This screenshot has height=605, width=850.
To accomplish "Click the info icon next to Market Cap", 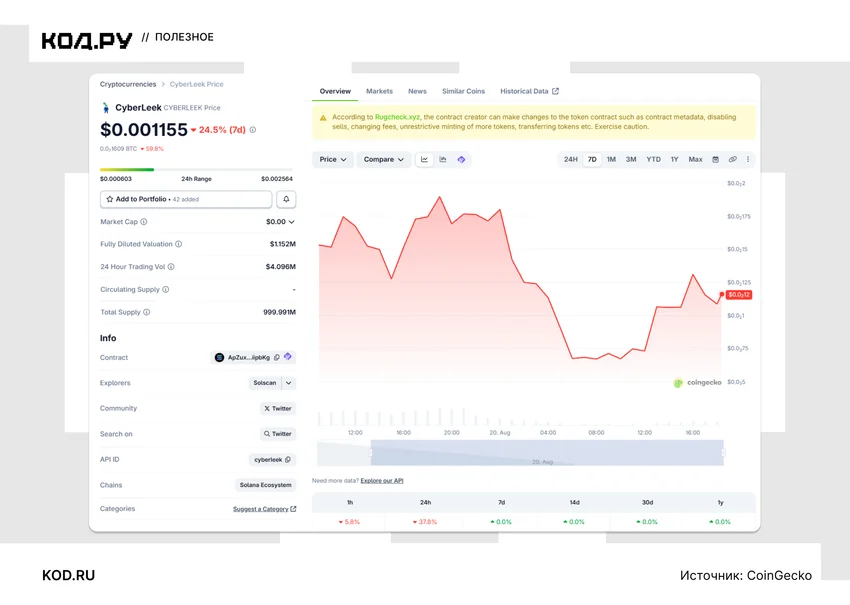I will pos(144,222).
